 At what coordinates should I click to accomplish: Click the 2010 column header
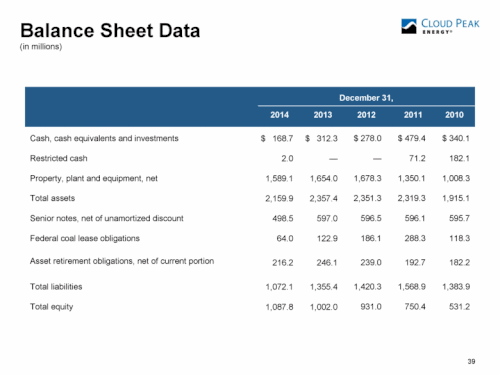tap(454, 115)
